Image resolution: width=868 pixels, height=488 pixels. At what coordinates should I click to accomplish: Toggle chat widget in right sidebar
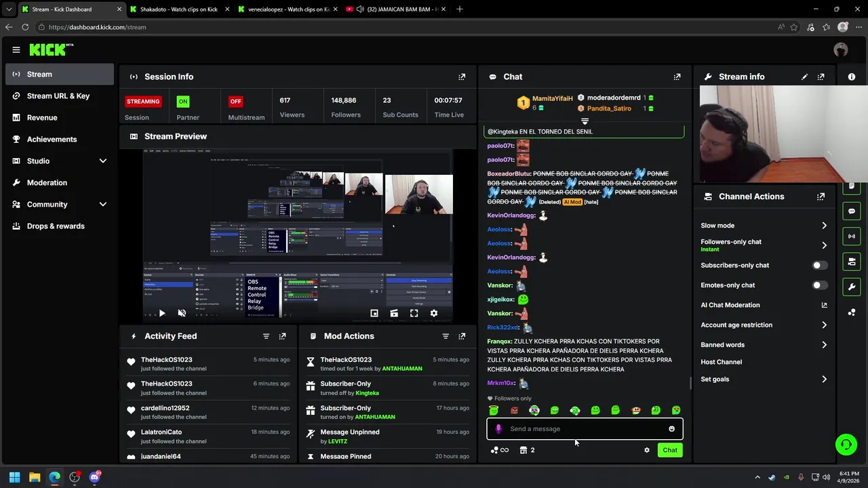coord(852,211)
